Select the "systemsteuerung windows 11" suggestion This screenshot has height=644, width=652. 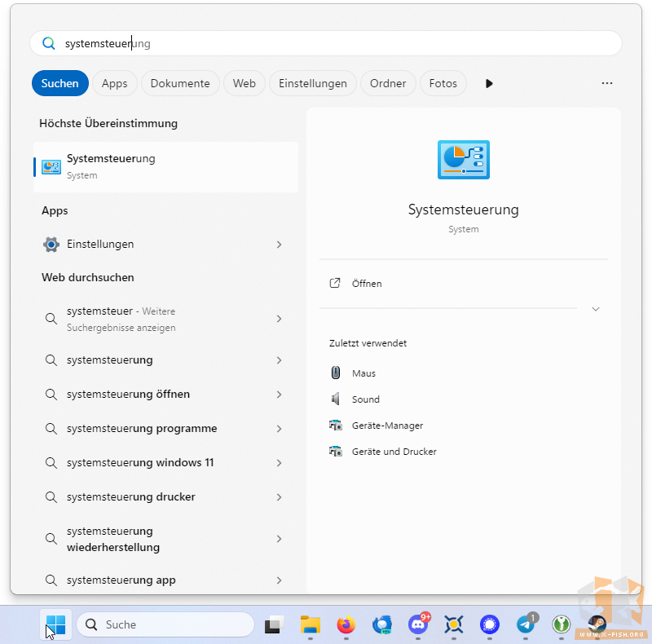152,462
